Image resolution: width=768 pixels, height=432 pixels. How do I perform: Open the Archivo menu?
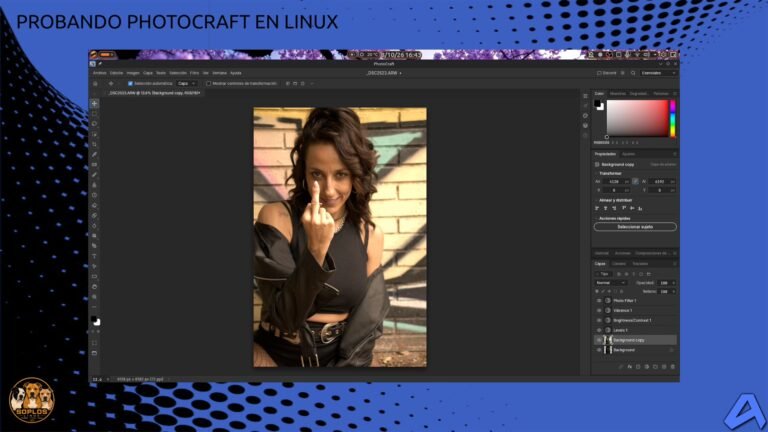click(x=99, y=73)
